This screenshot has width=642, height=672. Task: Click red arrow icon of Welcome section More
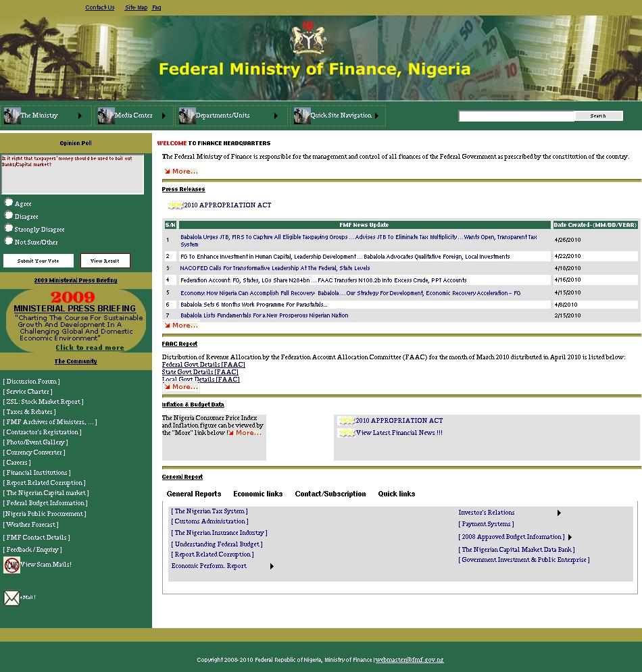pos(167,172)
